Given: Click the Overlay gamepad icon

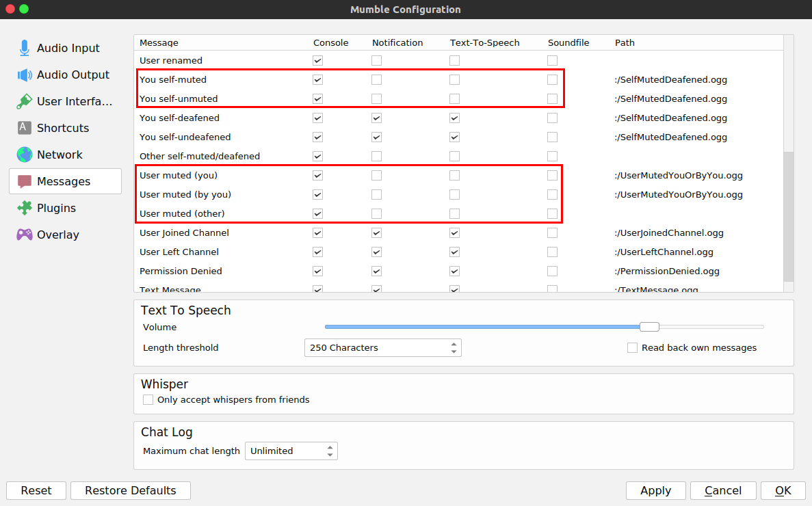Looking at the screenshot, I should (25, 235).
